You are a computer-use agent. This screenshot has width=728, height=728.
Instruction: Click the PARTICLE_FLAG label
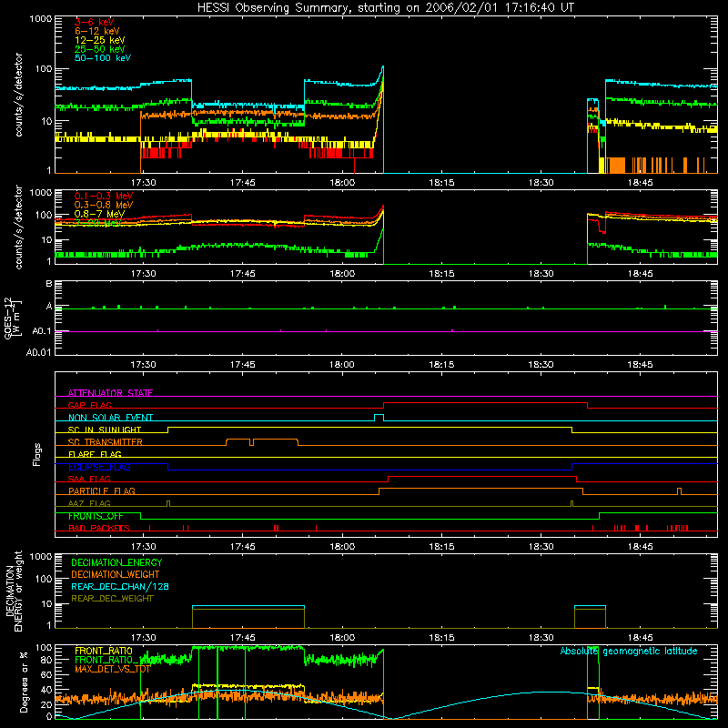[102, 491]
